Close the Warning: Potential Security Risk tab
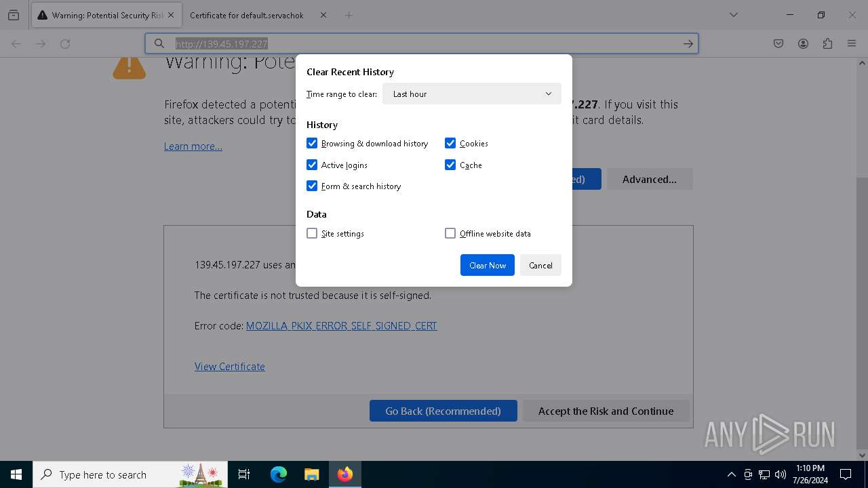This screenshot has height=488, width=868. pyautogui.click(x=171, y=15)
